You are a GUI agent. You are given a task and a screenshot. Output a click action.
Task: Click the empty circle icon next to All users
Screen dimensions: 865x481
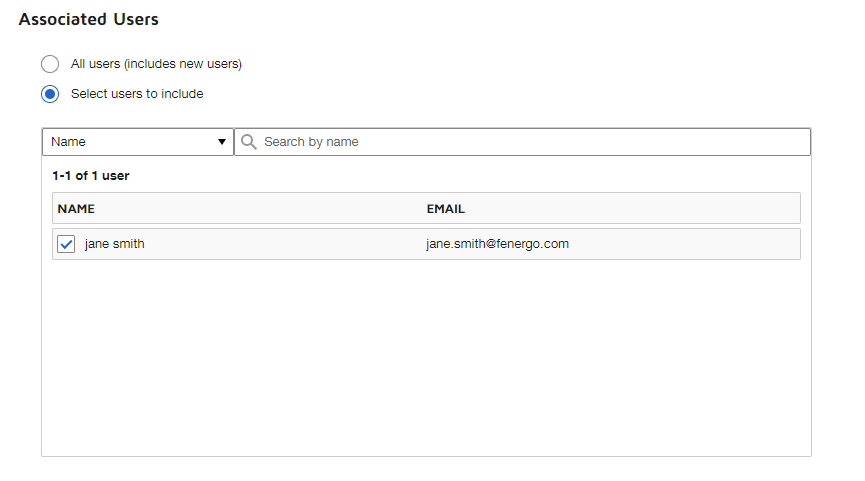point(50,64)
